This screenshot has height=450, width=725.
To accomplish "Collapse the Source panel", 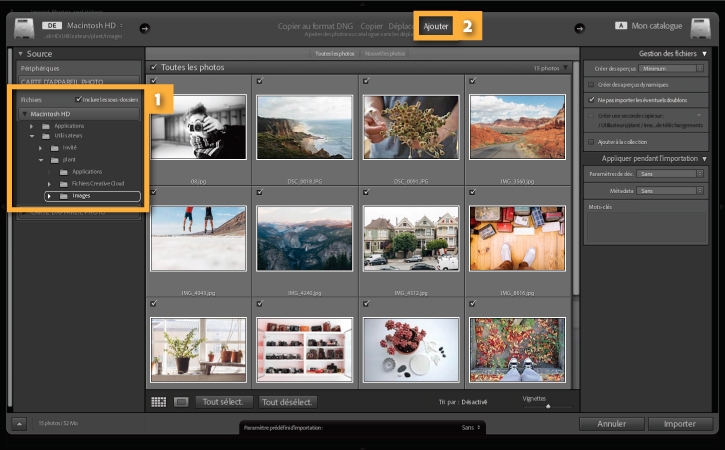I will tap(20, 54).
